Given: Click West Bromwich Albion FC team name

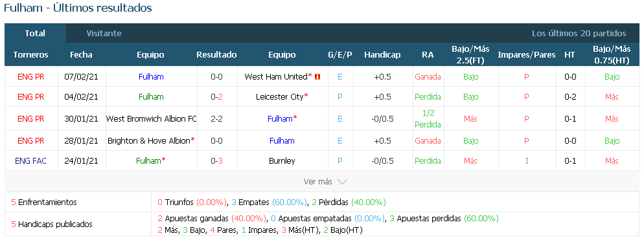Looking at the screenshot, I should tap(151, 118).
